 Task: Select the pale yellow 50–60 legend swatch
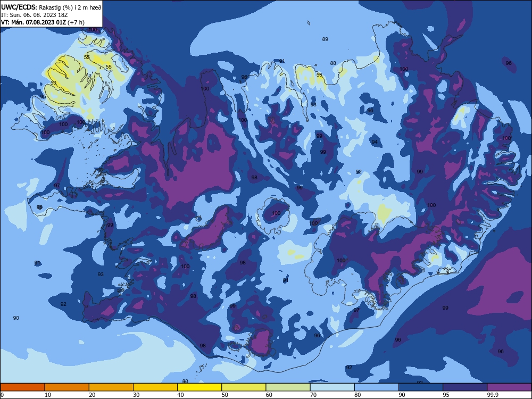[x=244, y=387]
